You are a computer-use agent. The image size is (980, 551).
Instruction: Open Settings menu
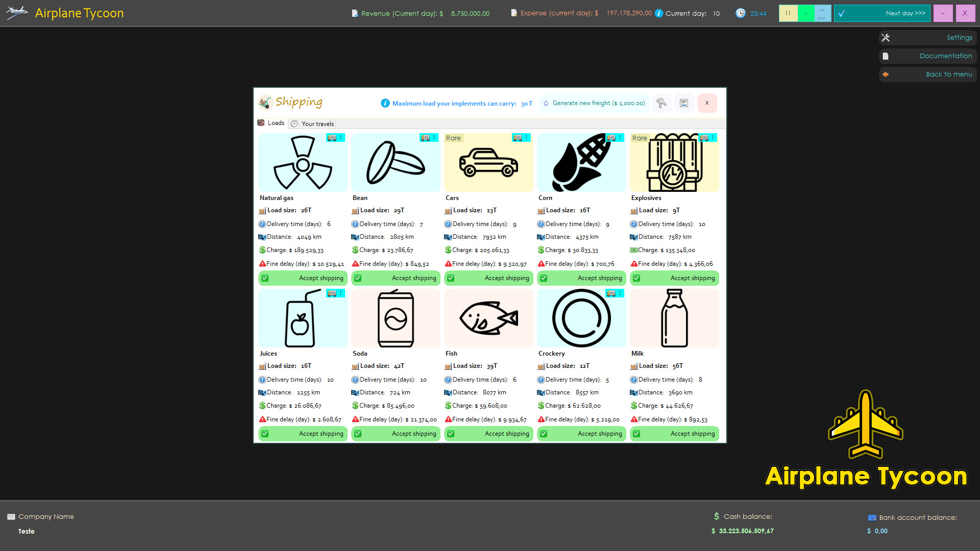[x=927, y=38]
